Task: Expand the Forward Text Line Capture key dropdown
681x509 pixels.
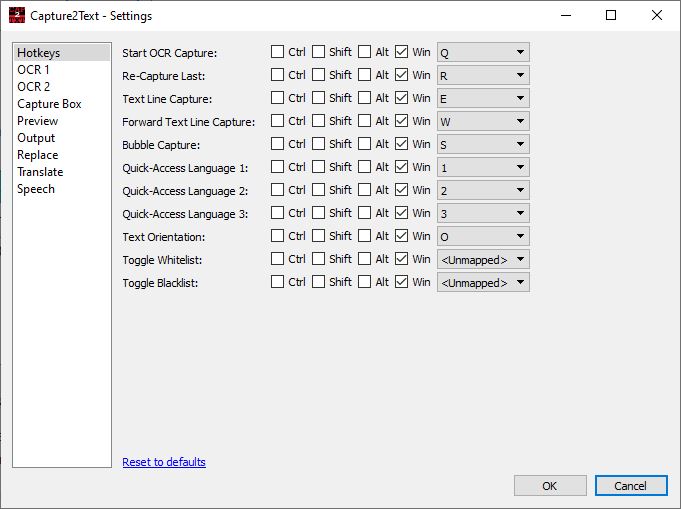Action: [x=483, y=121]
